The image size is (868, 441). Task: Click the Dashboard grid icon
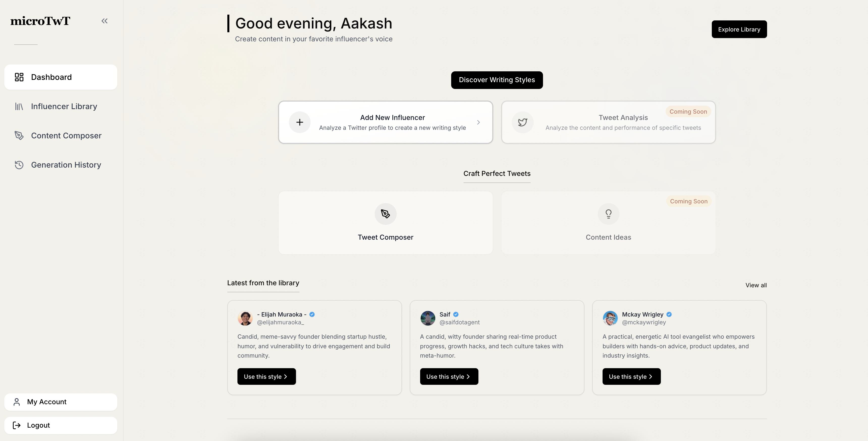tap(19, 77)
